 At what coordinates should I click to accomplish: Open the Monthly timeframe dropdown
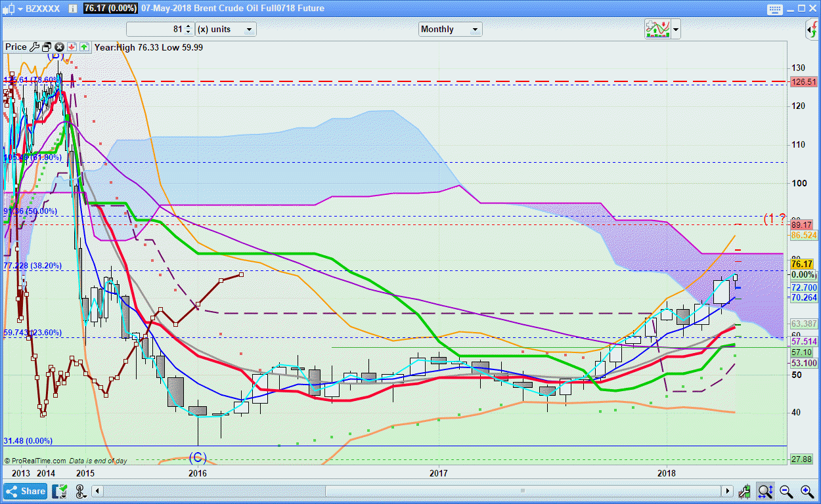pos(450,29)
